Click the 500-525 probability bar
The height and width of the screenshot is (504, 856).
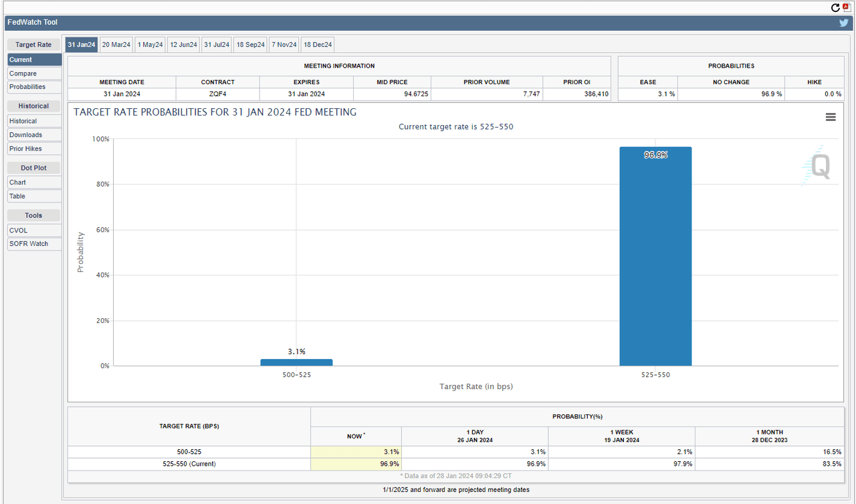(296, 362)
